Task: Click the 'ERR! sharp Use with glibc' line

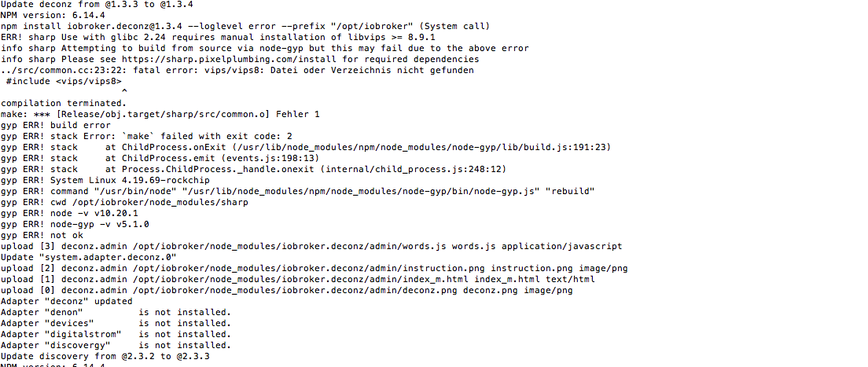Action: tap(218, 37)
